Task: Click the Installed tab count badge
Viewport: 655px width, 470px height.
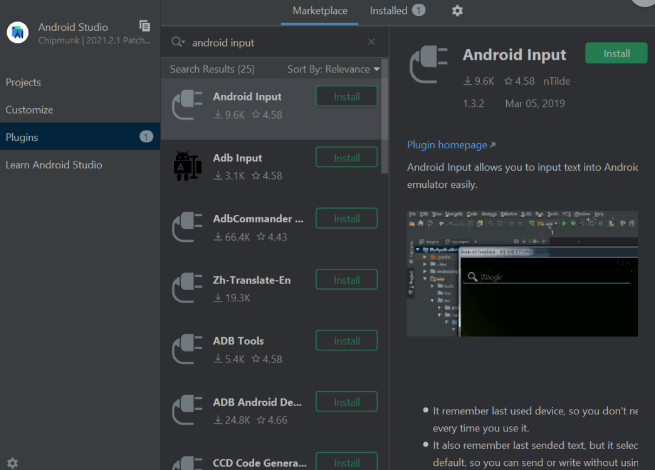Action: (419, 10)
